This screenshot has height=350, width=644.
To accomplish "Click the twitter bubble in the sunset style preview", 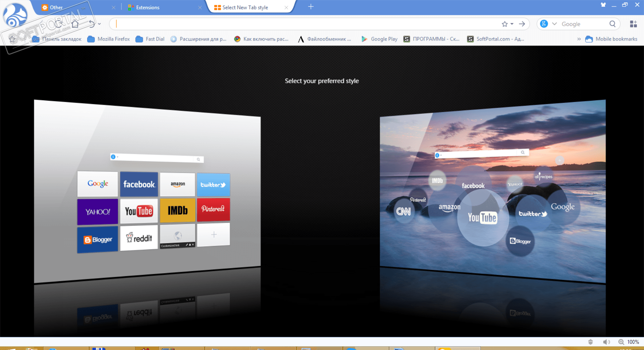I will [533, 213].
